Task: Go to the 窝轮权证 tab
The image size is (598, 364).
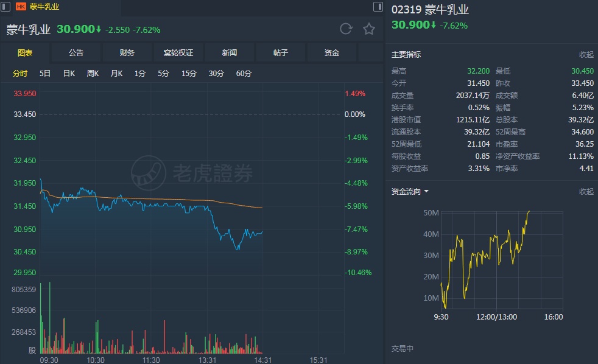Action: (178, 53)
